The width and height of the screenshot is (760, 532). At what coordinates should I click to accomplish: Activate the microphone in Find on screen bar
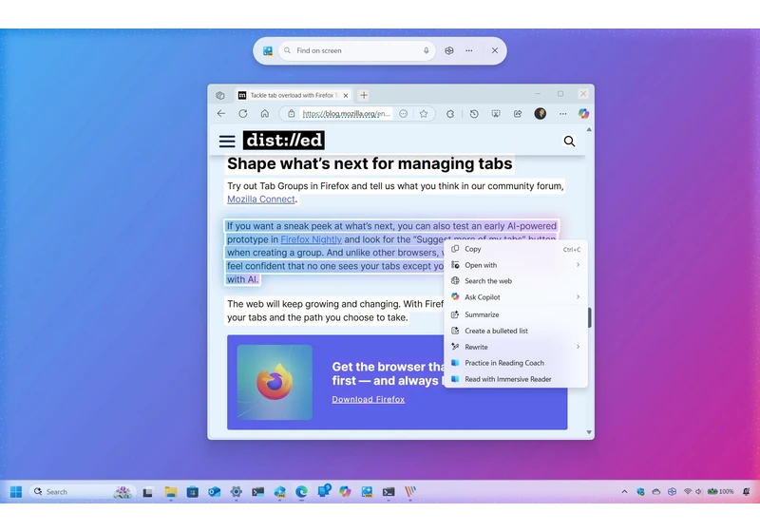(426, 51)
